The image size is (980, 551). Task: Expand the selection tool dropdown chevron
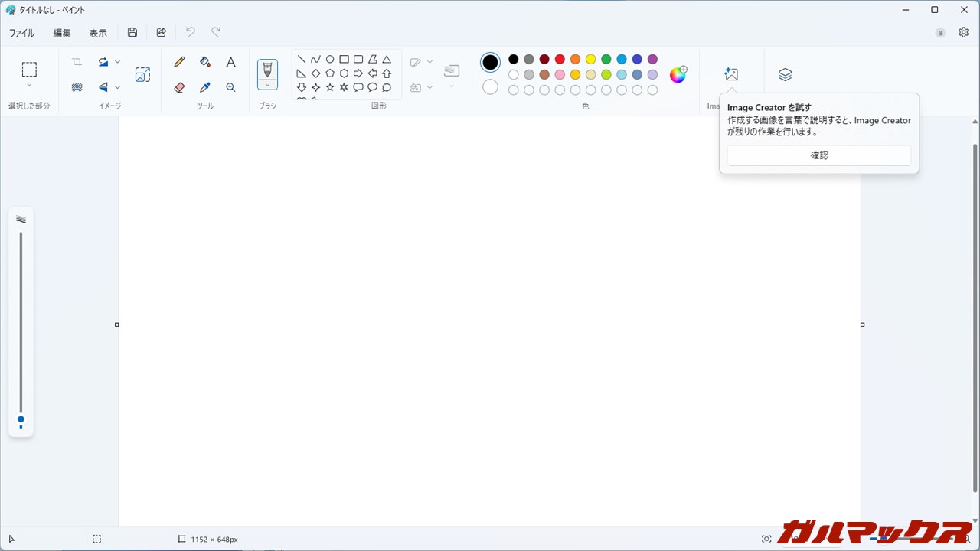click(x=29, y=86)
